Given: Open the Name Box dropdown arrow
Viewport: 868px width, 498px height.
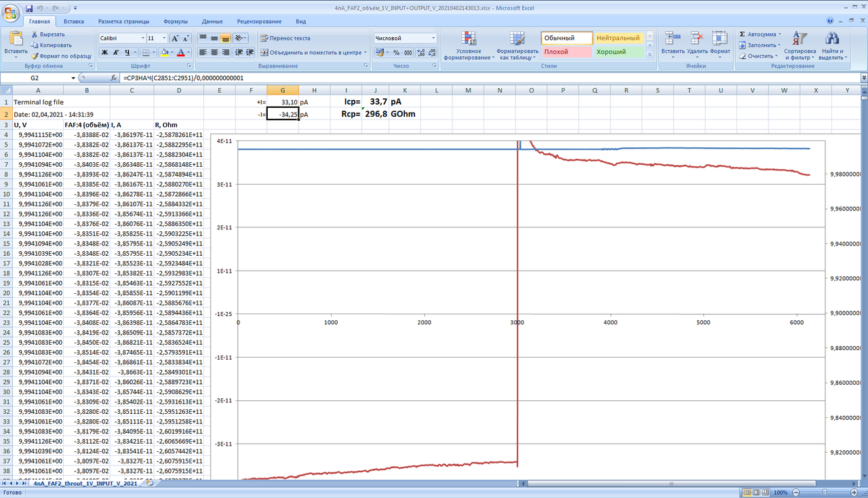Looking at the screenshot, I should coord(74,78).
